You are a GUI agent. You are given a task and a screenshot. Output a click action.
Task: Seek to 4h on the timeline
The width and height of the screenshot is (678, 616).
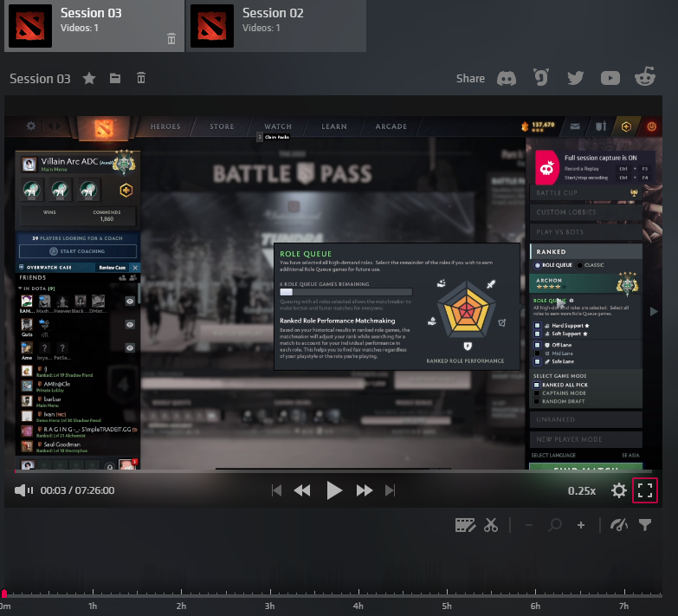358,606
